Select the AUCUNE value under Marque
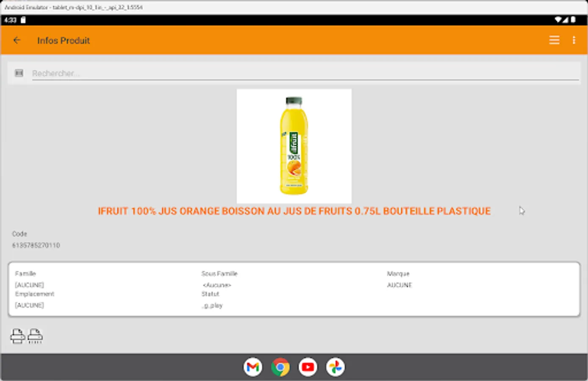588x381 pixels. pyautogui.click(x=399, y=285)
